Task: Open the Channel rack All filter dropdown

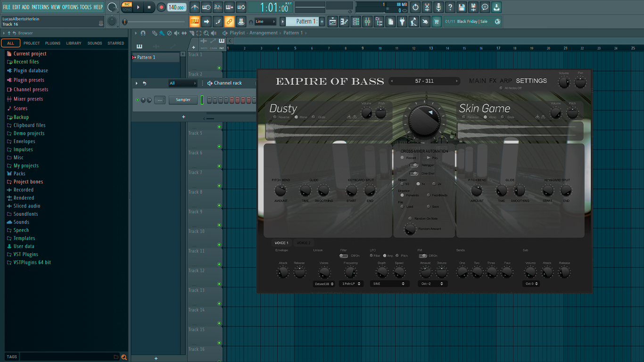Action: coord(183,83)
